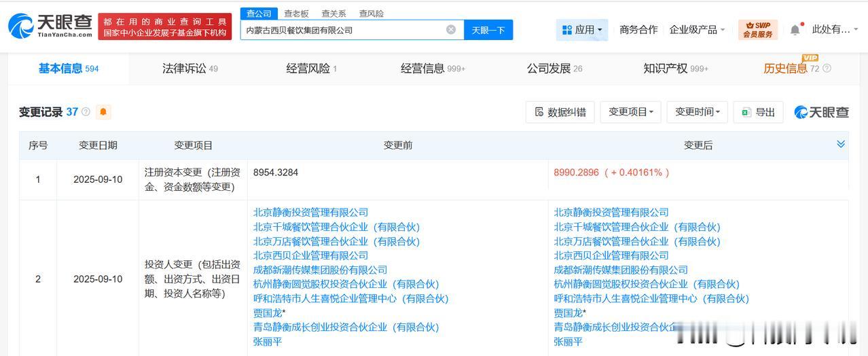The width and height of the screenshot is (868, 356).
Task: Select the 经营风险 tab
Action: point(311,69)
